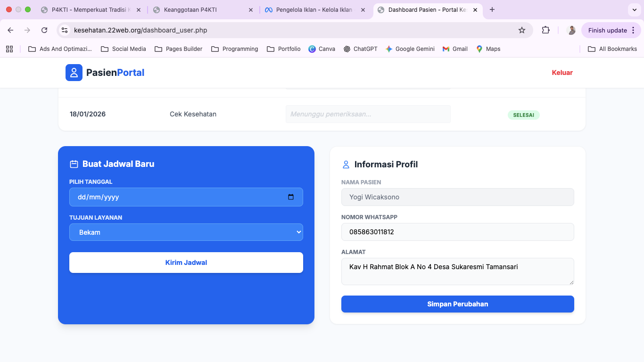This screenshot has width=644, height=362.
Task: Click the Keluar logout link
Action: tap(562, 73)
